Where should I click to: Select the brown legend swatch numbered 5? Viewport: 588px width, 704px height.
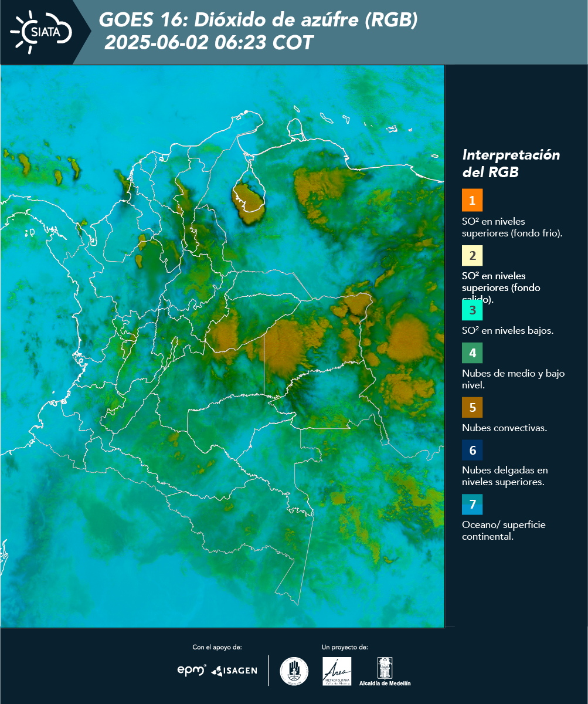click(x=472, y=407)
